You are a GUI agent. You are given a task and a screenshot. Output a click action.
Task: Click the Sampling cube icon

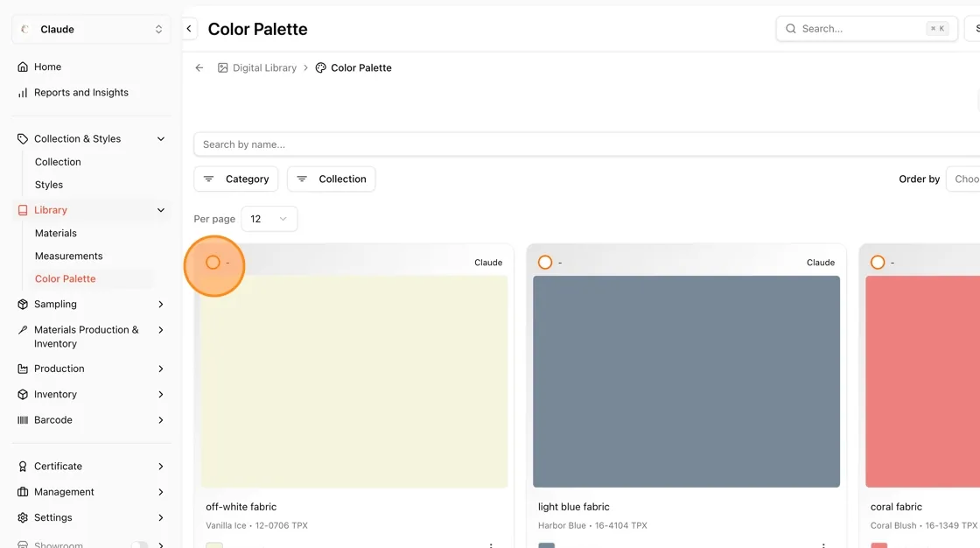(x=23, y=304)
